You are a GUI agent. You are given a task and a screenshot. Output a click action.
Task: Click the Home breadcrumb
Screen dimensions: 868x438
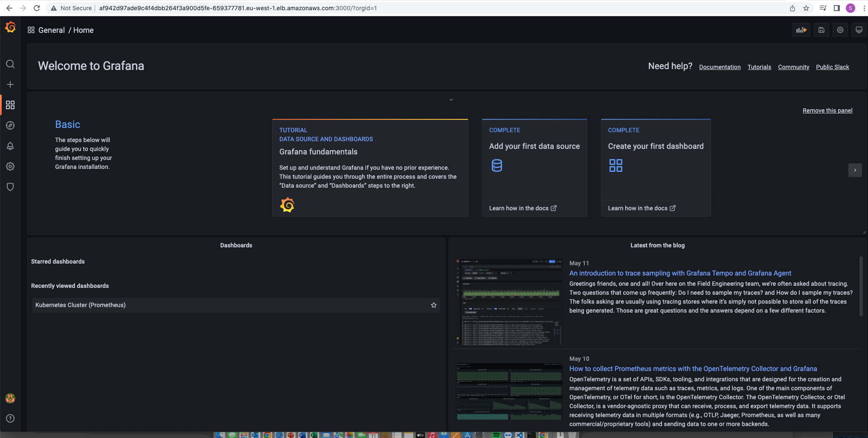(x=84, y=30)
